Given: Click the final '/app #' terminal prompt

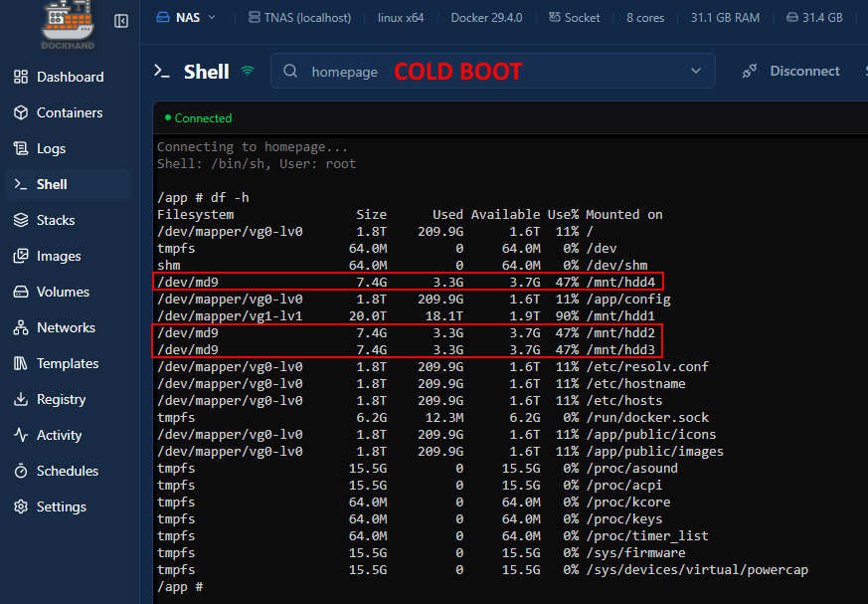Looking at the screenshot, I should (x=180, y=587).
